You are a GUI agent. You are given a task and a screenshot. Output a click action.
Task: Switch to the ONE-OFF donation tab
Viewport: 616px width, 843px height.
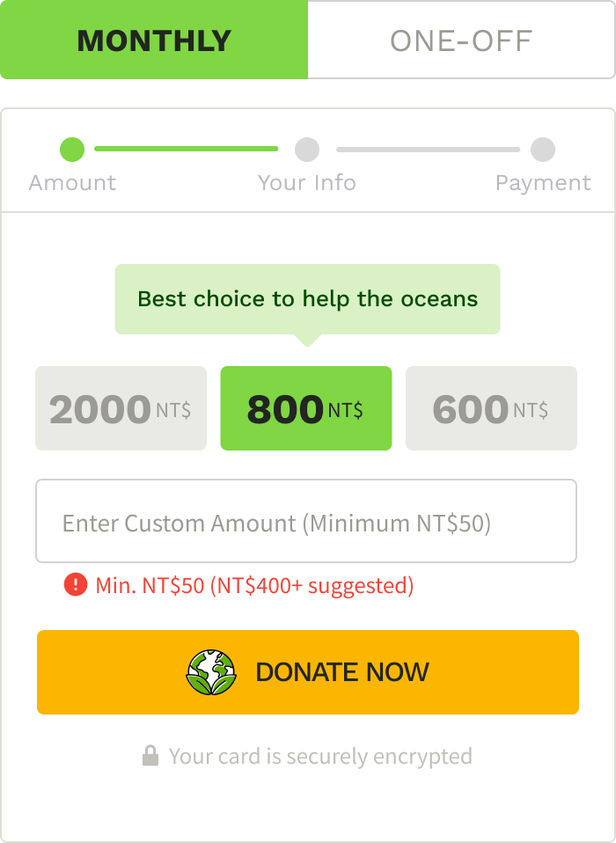pos(462,40)
